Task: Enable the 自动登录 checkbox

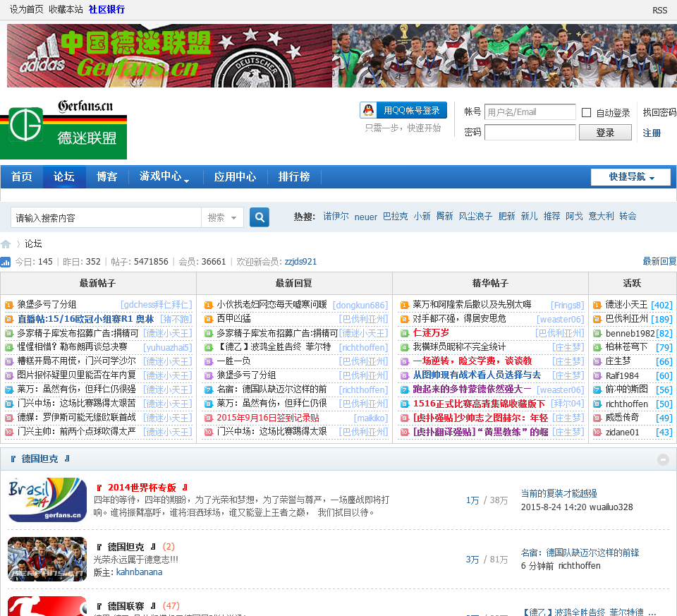Action: pos(586,113)
